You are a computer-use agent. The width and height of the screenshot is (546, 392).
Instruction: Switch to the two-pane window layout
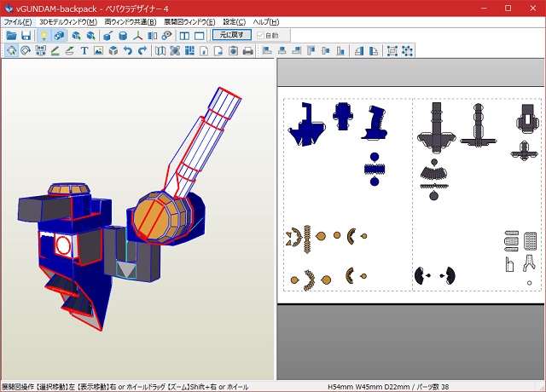click(x=184, y=36)
